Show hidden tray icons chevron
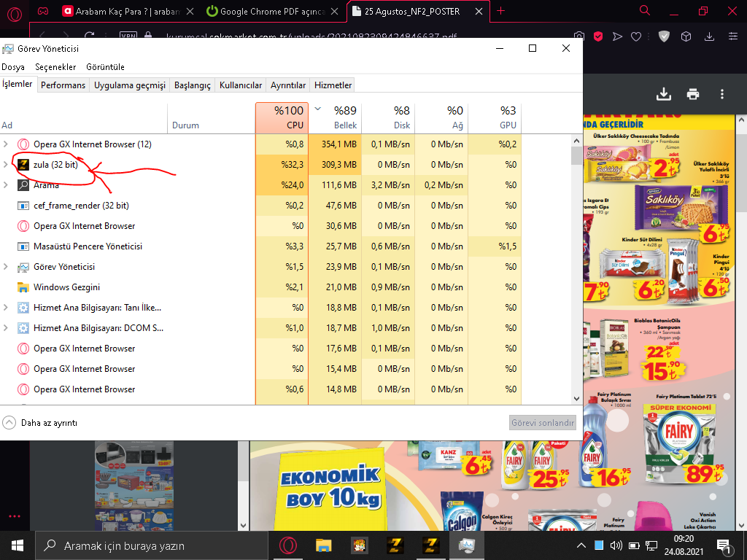The image size is (747, 560). click(581, 545)
